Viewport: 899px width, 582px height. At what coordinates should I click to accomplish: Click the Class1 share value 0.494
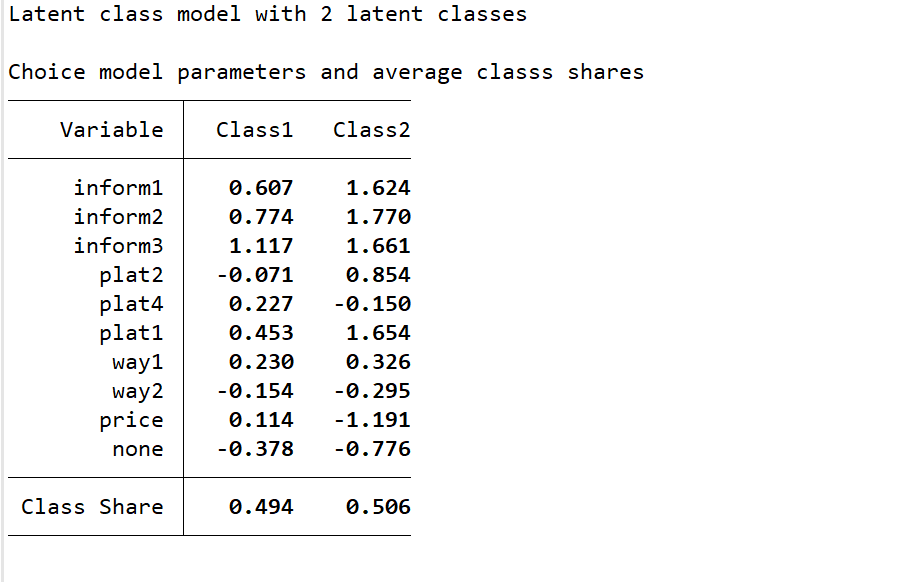pyautogui.click(x=261, y=507)
